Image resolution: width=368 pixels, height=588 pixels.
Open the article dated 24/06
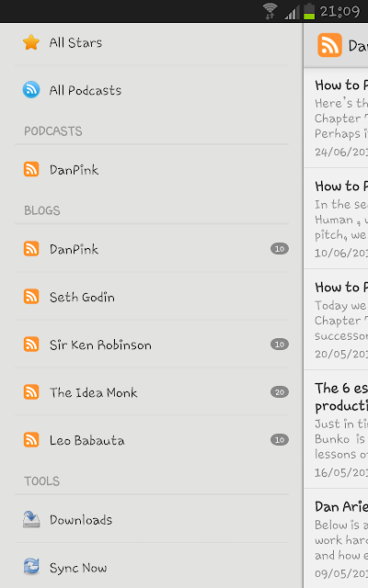point(336,119)
